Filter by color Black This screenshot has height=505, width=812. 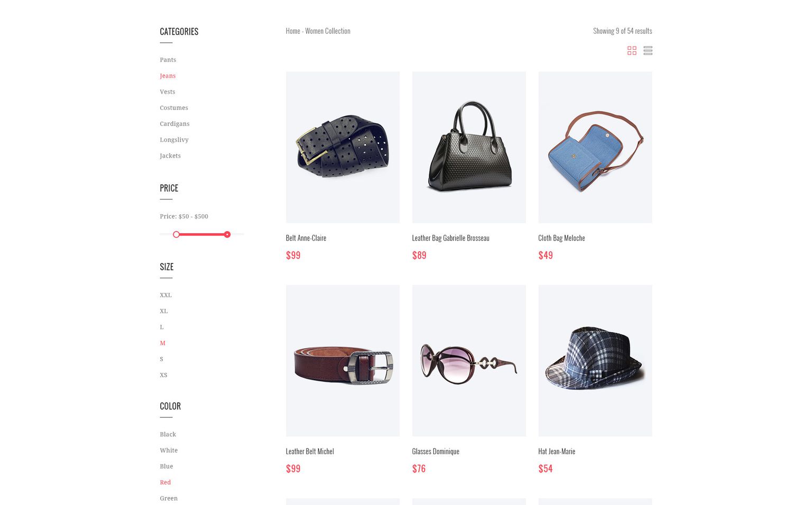pos(168,434)
